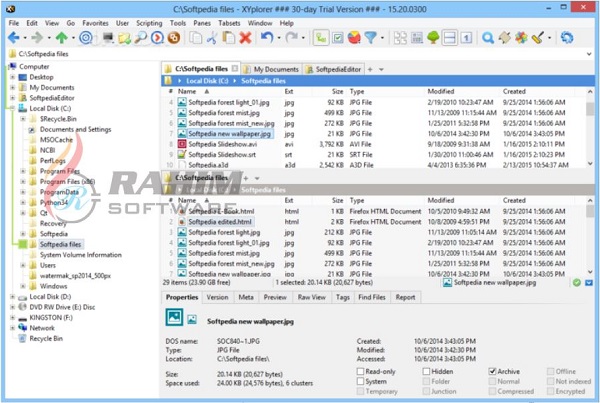This screenshot has height=403, width=600.
Task: Click the blue Undo arrow
Action: pos(267,38)
